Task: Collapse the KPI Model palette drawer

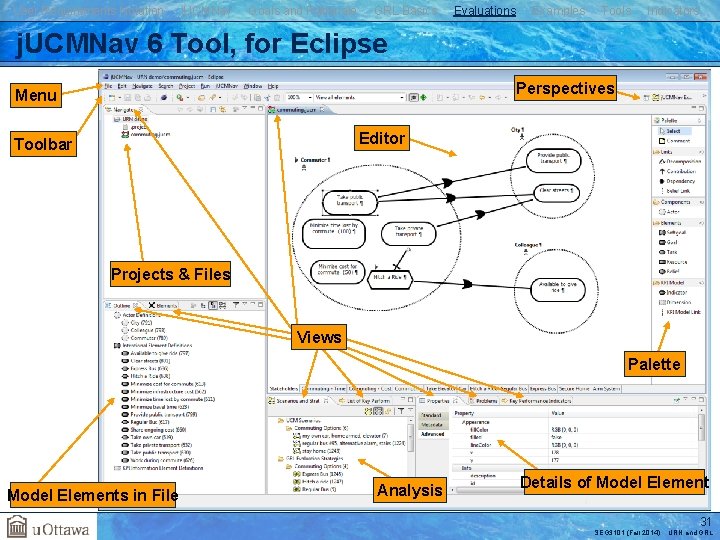Action: coord(678,282)
